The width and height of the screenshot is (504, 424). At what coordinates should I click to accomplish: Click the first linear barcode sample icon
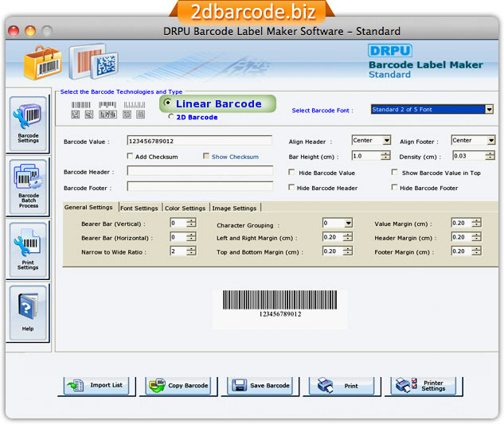pos(81,105)
